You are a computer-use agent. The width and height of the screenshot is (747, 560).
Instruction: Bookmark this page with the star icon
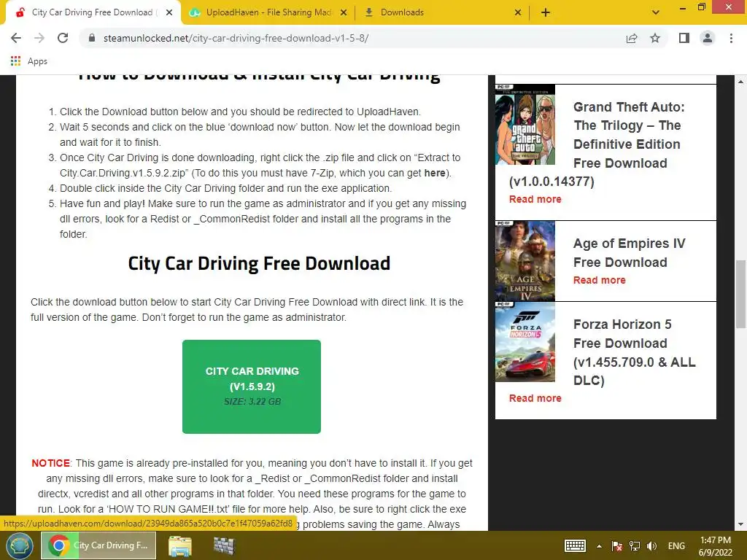[x=655, y=38]
